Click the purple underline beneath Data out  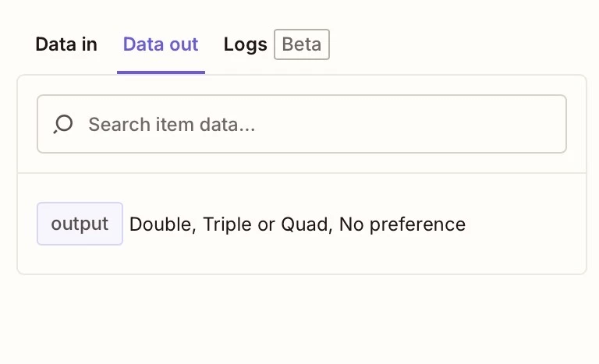(161, 72)
